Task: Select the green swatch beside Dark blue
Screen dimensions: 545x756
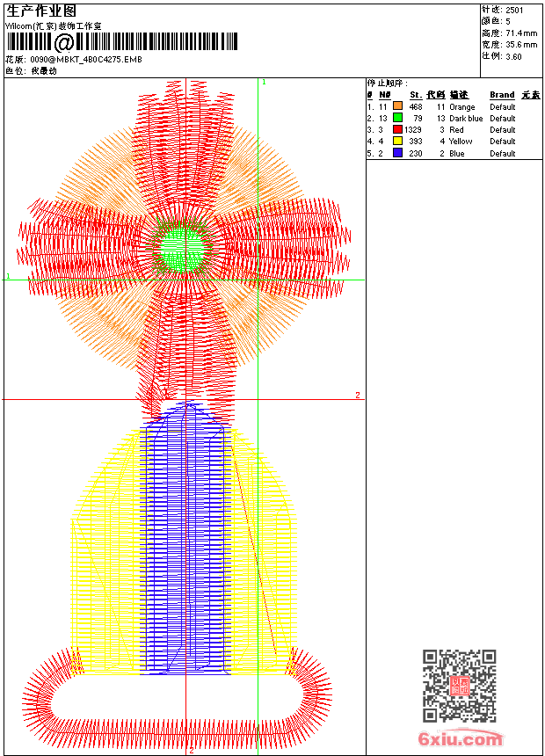Action: 397,118
